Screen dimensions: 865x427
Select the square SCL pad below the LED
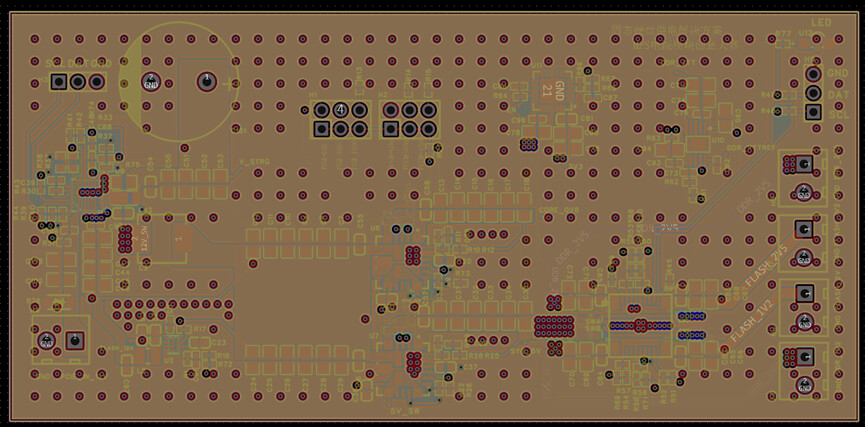(x=815, y=111)
